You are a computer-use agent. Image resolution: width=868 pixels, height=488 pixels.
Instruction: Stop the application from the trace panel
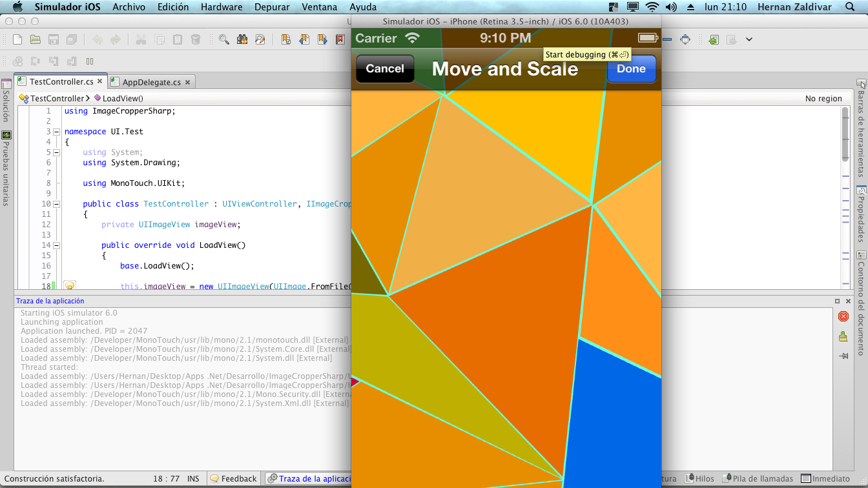tap(842, 316)
